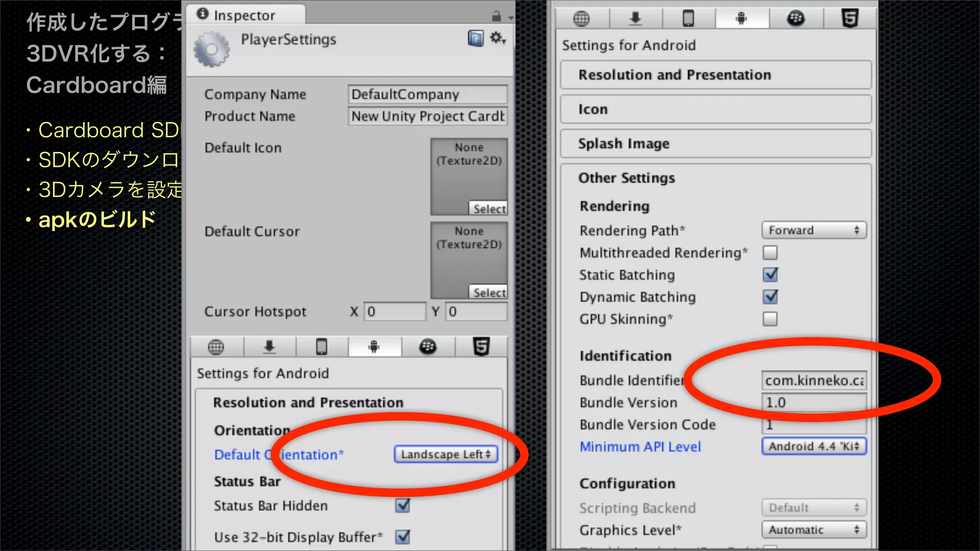The width and height of the screenshot is (980, 551).
Task: Open PlayerSettings help reference icon
Action: 475,38
